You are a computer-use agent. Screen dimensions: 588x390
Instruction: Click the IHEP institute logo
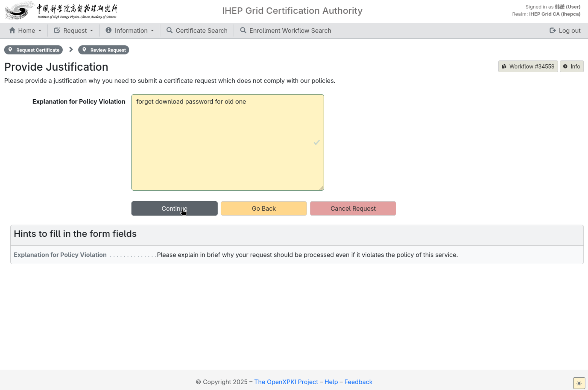[x=61, y=11]
